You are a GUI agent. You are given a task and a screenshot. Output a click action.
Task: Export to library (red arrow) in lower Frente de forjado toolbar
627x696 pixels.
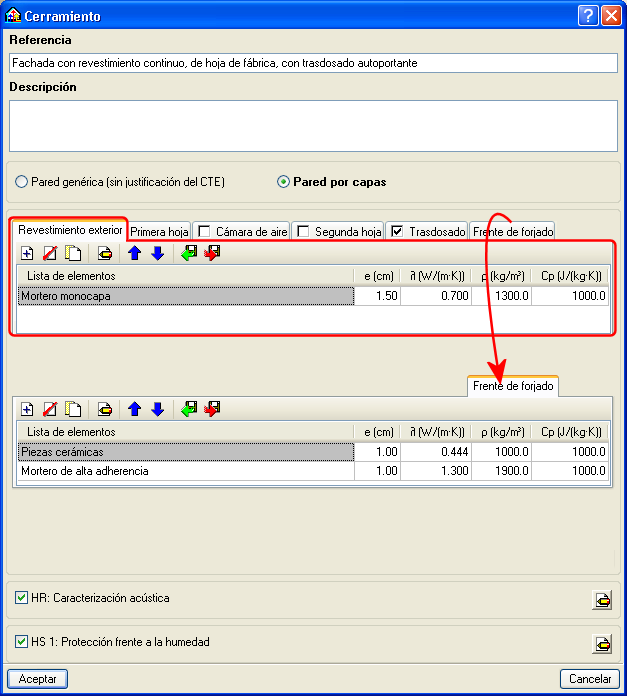[212, 409]
